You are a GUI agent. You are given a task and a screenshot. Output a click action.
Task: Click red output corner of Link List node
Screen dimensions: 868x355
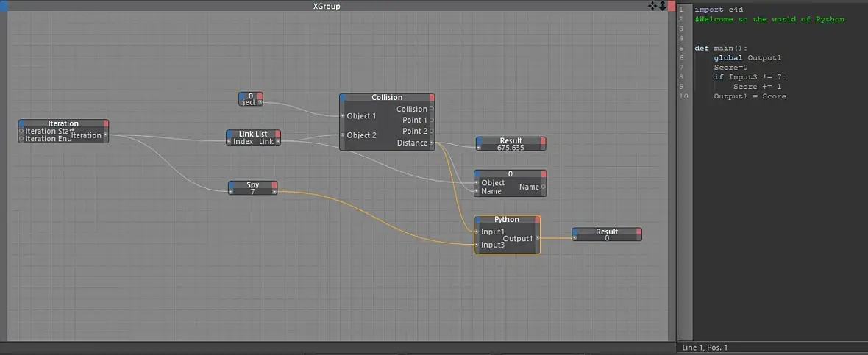[x=278, y=134]
